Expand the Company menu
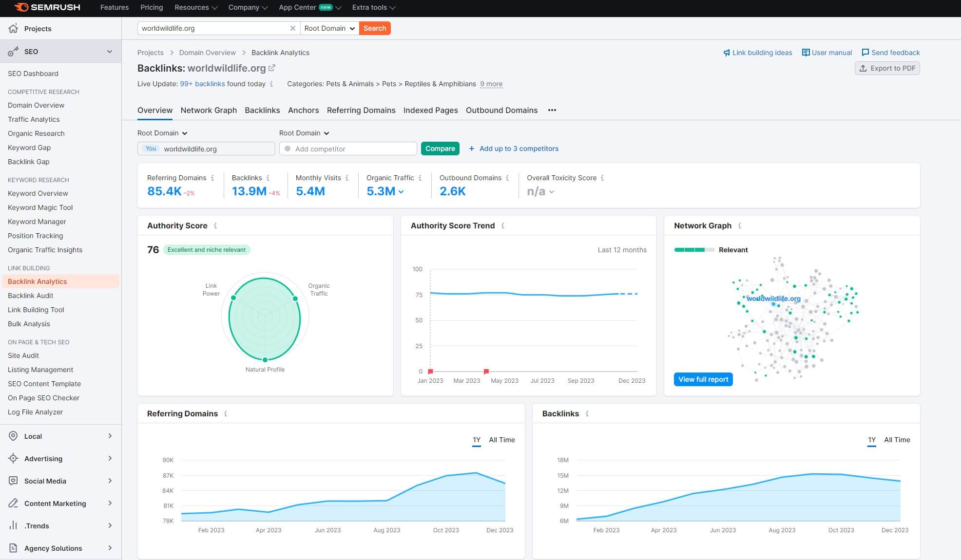 (248, 7)
